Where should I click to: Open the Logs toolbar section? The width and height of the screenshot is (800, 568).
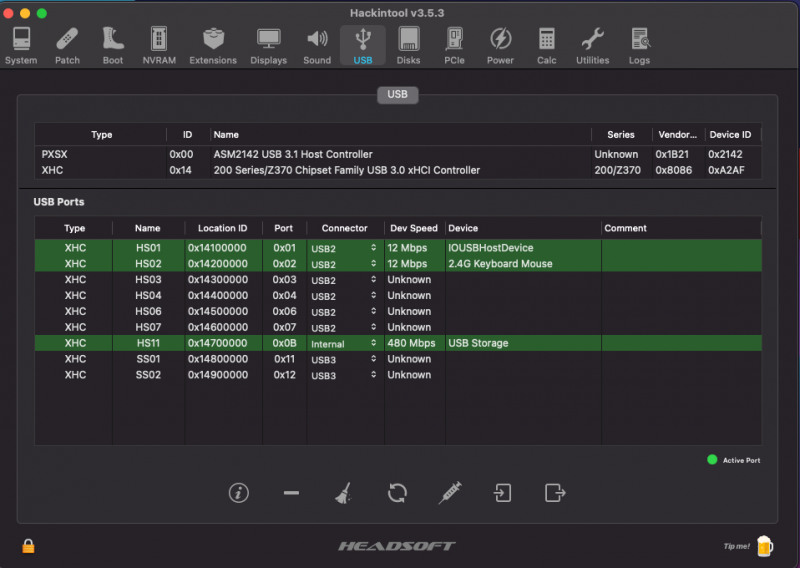coord(640,46)
